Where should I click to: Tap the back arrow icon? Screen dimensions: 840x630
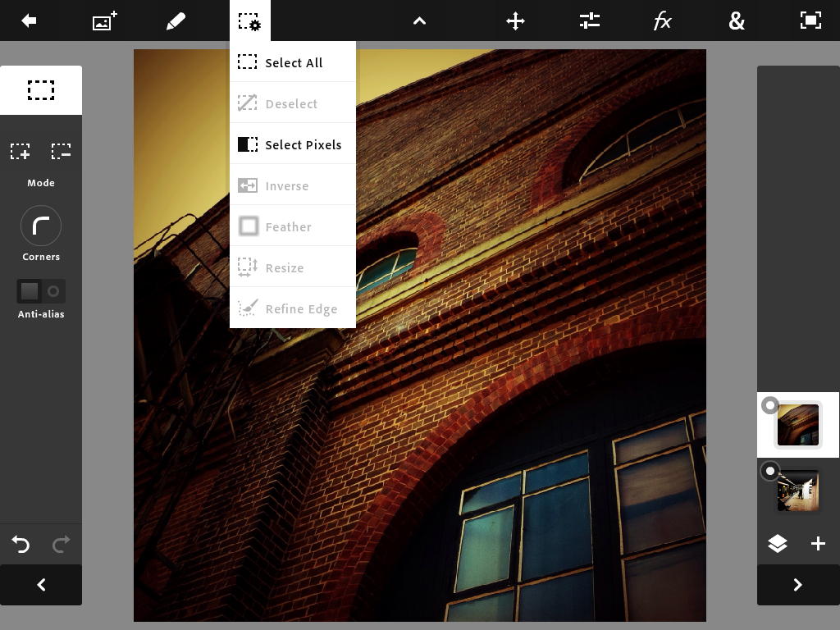(30, 21)
